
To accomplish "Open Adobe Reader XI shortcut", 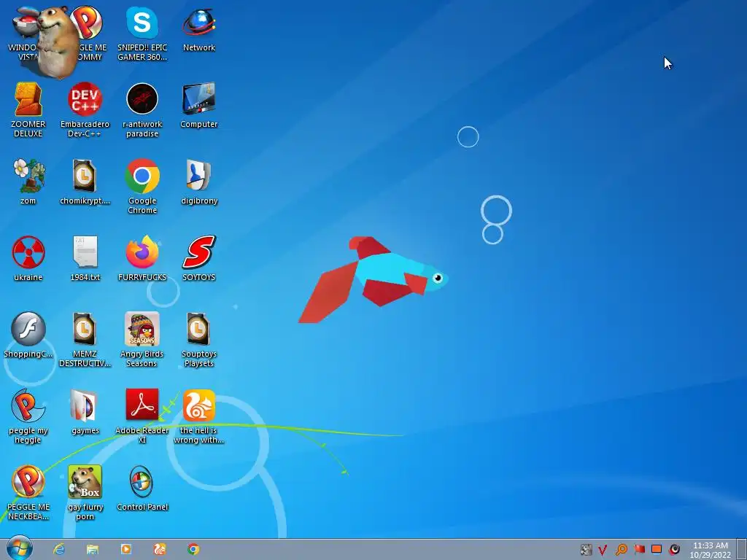I will coord(142,416).
